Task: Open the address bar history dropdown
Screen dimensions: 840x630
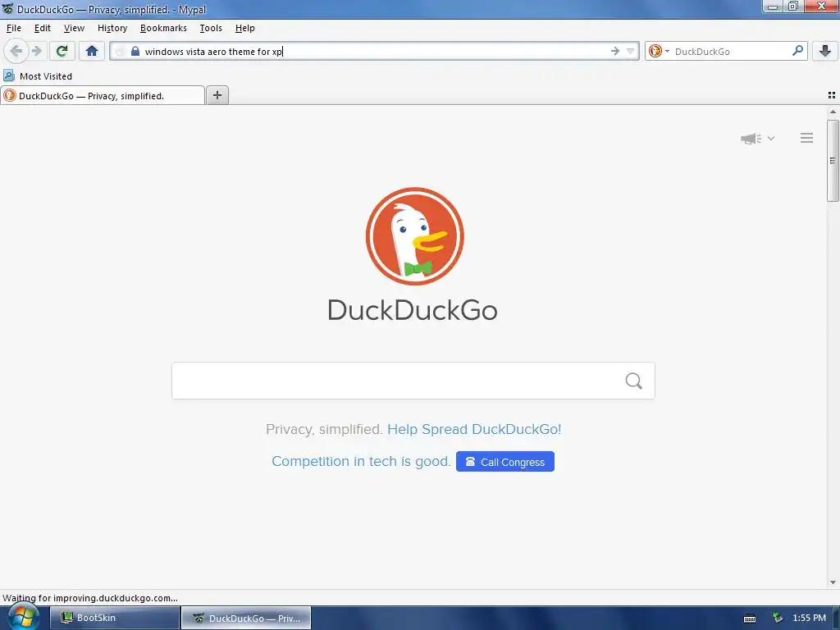Action: click(631, 51)
